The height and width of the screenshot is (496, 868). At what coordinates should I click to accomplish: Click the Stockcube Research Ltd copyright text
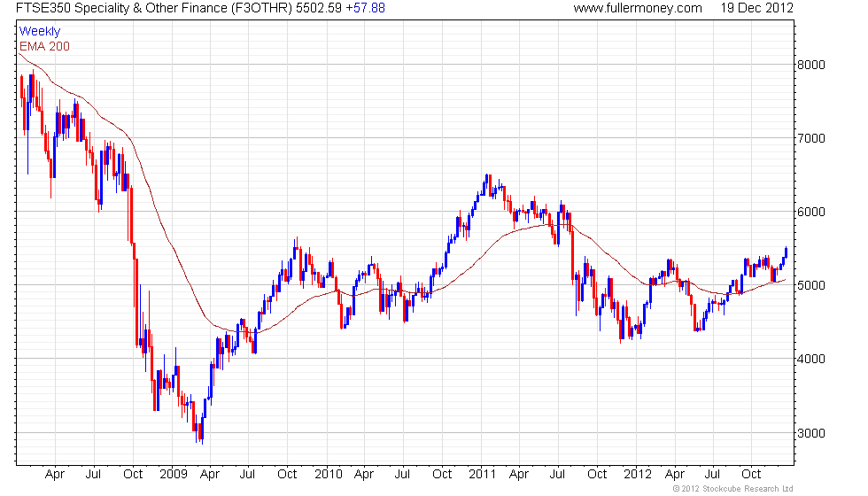pos(733,489)
